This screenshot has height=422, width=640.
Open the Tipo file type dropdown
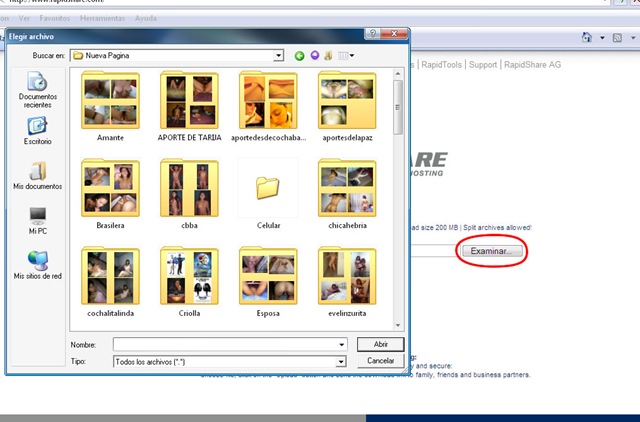pos(341,362)
